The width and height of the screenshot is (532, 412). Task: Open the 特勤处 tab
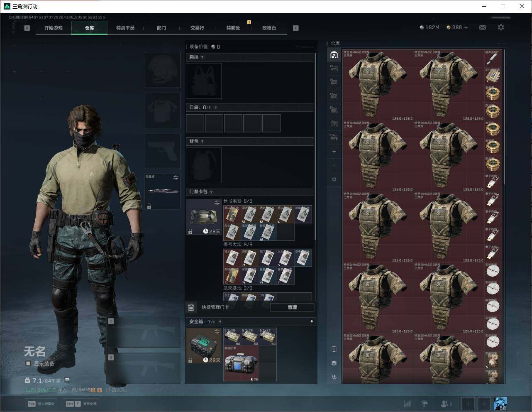click(233, 28)
